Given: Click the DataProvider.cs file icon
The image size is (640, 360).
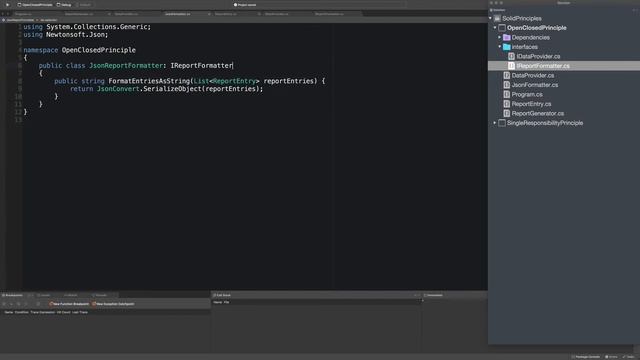Looking at the screenshot, I should (x=507, y=76).
